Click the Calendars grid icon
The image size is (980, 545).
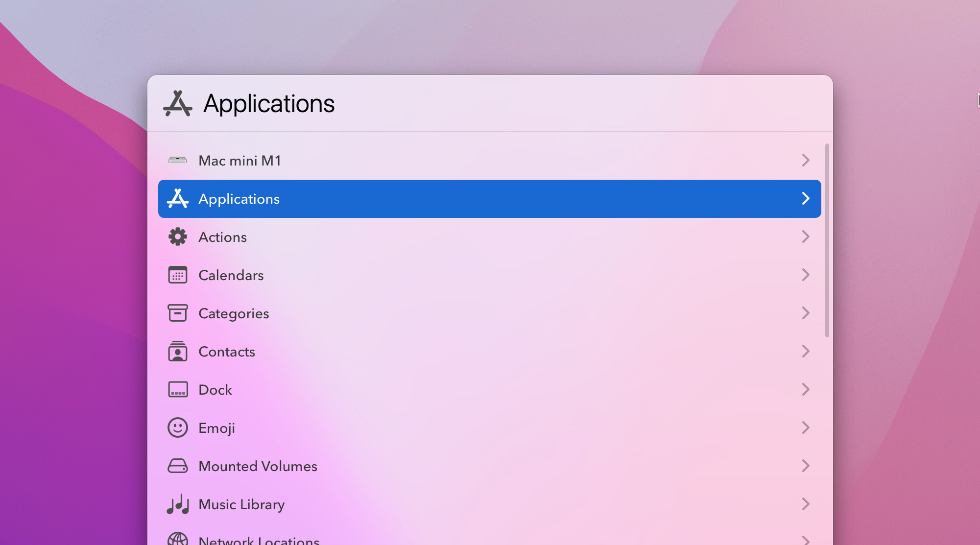[177, 275]
